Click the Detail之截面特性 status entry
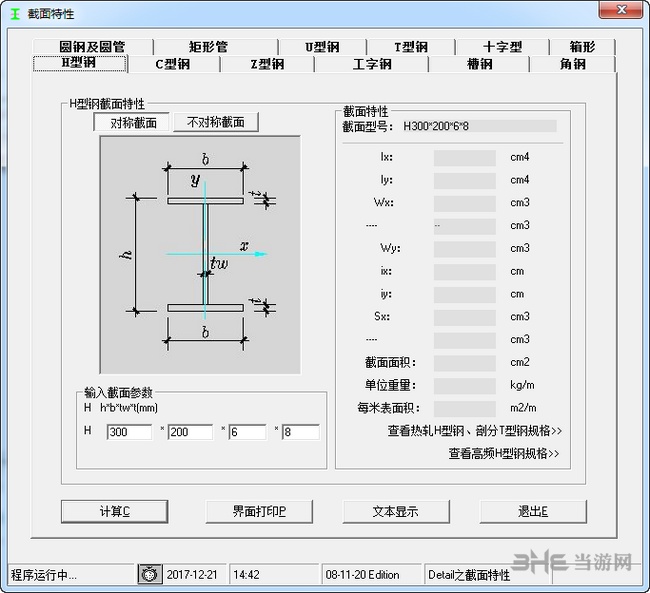 click(469, 575)
